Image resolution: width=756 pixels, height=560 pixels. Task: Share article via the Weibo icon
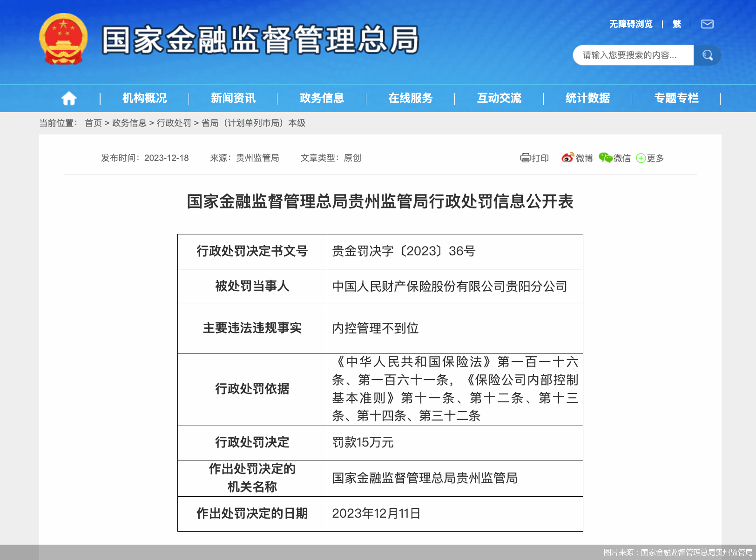click(567, 158)
